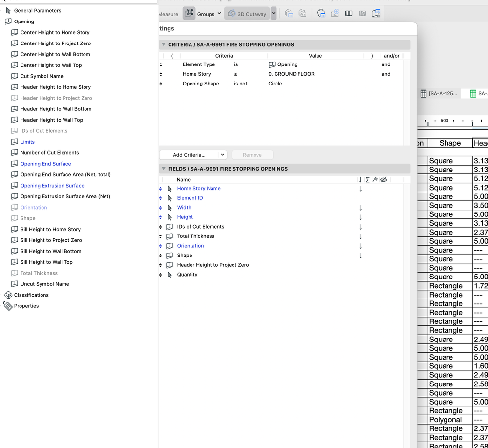Screen dimensions: 488x448
Task: Click the Circle value in criteria
Action: (275, 84)
